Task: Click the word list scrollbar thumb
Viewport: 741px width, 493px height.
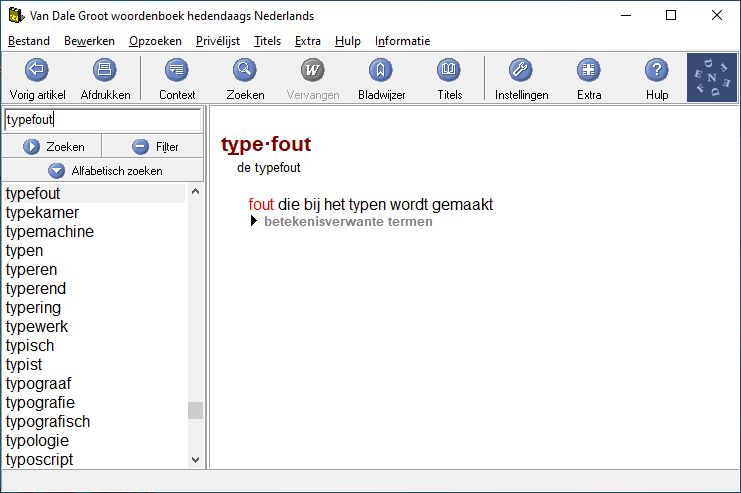Action: pyautogui.click(x=195, y=410)
